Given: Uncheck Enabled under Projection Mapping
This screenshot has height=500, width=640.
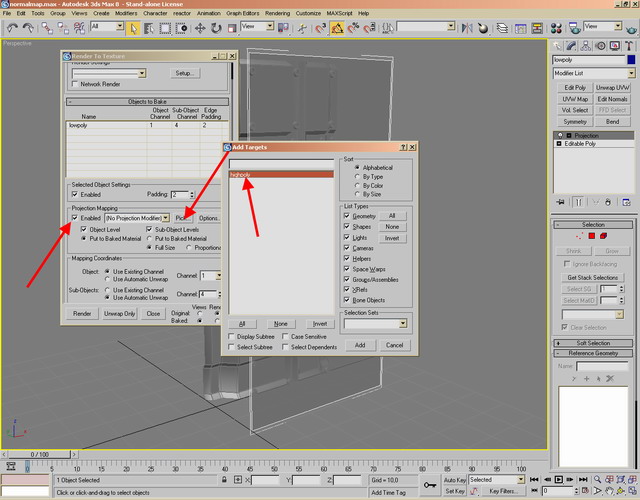Looking at the screenshot, I should pyautogui.click(x=75, y=217).
